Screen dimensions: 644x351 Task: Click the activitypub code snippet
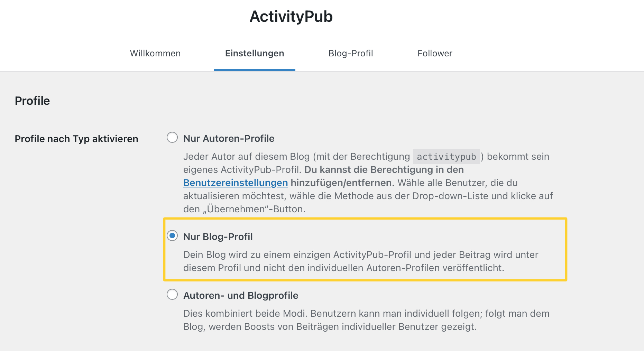coord(447,157)
